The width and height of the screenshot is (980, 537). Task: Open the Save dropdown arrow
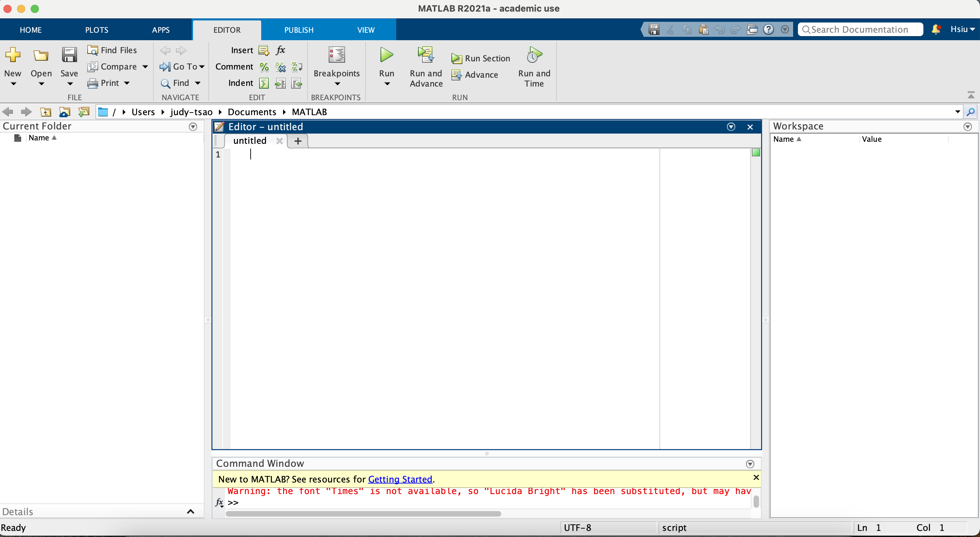tap(70, 84)
